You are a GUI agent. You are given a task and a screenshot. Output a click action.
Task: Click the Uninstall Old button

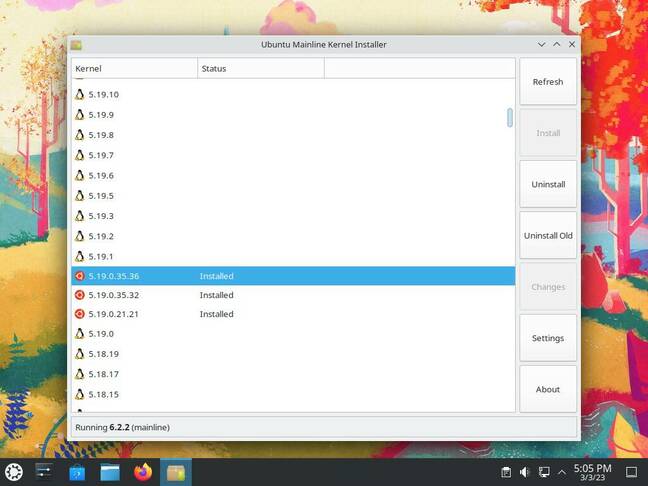[x=548, y=236]
